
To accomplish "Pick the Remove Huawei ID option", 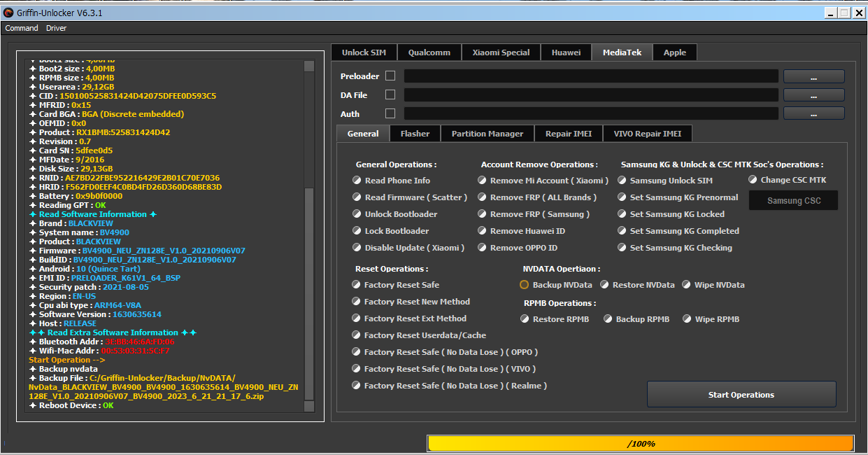I will [522, 231].
